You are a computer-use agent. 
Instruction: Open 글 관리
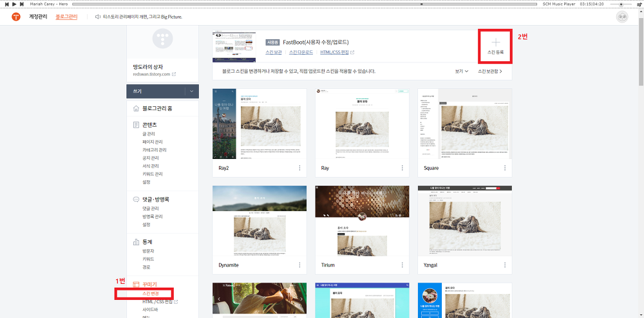149,134
